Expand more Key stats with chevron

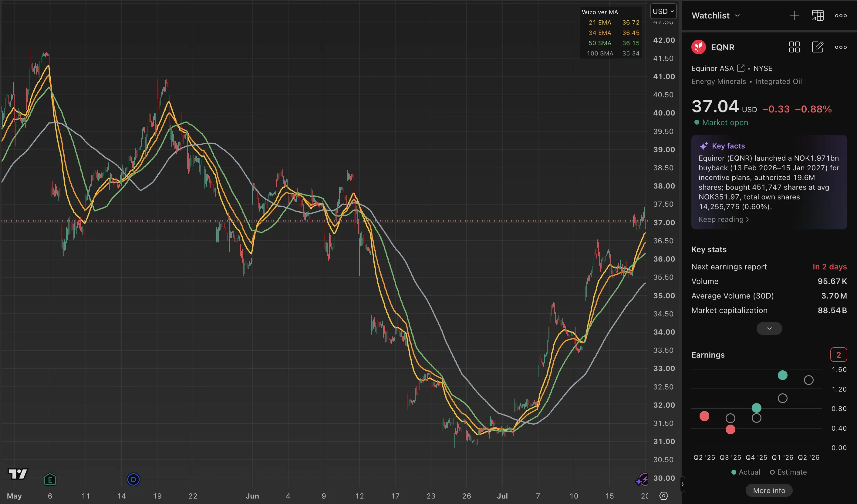(x=769, y=328)
